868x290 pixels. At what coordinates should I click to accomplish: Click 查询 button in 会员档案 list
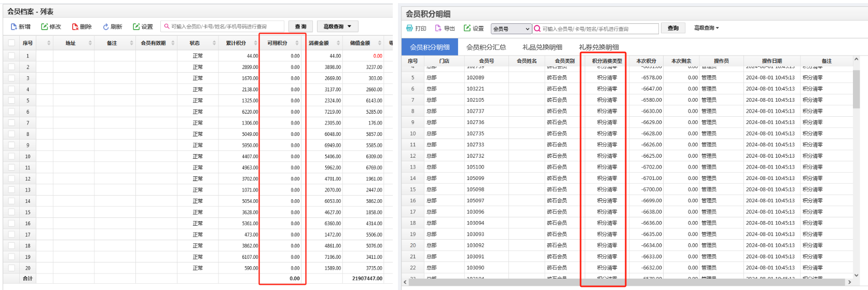click(x=300, y=26)
